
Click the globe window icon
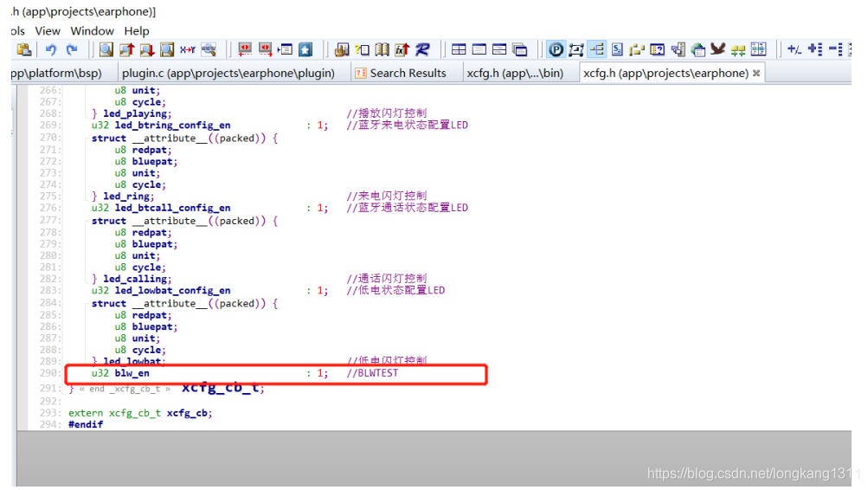(698, 50)
